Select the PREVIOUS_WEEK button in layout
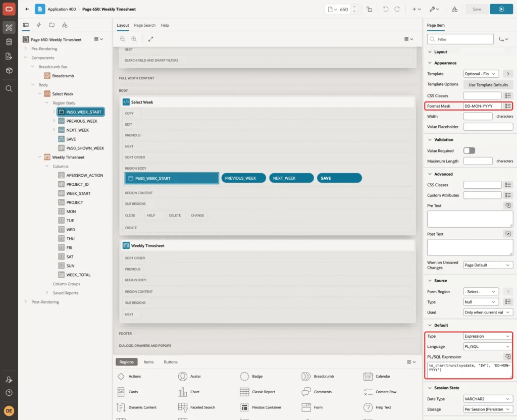The image size is (517, 420). pyautogui.click(x=243, y=178)
